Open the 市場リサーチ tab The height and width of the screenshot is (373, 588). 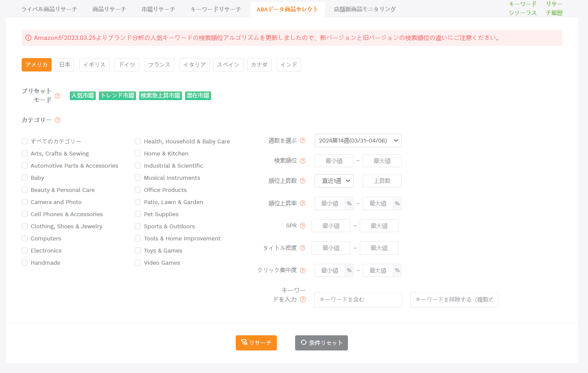tap(158, 9)
